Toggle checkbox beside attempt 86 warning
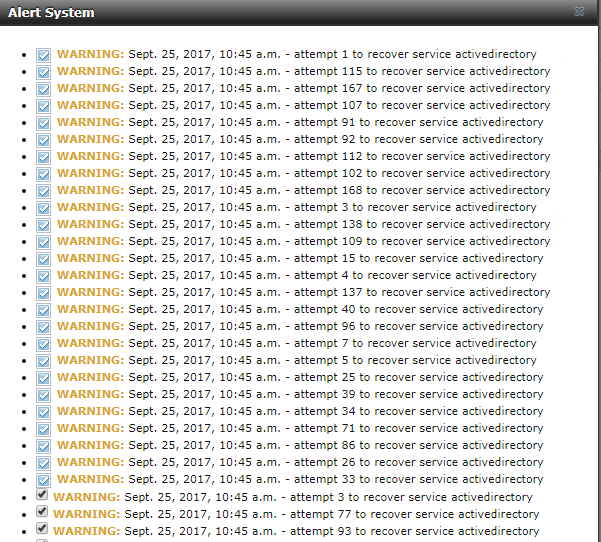Viewport: 601px width, 542px height. coord(43,446)
